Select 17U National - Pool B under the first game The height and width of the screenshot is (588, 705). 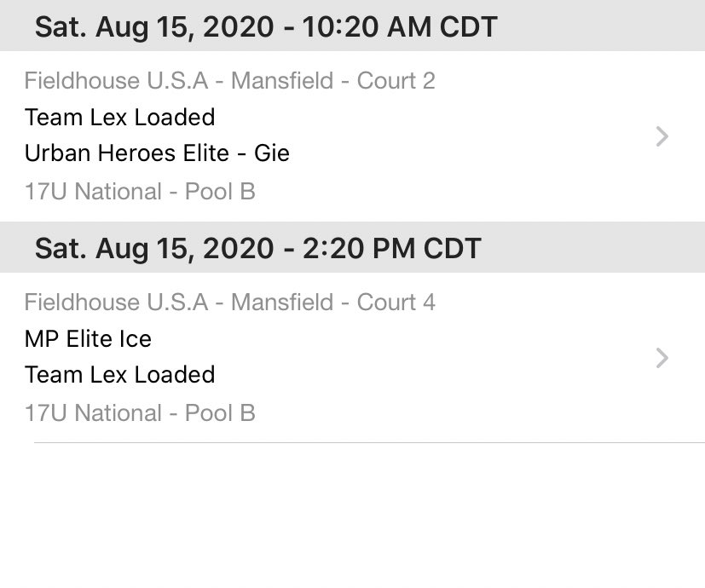[140, 192]
